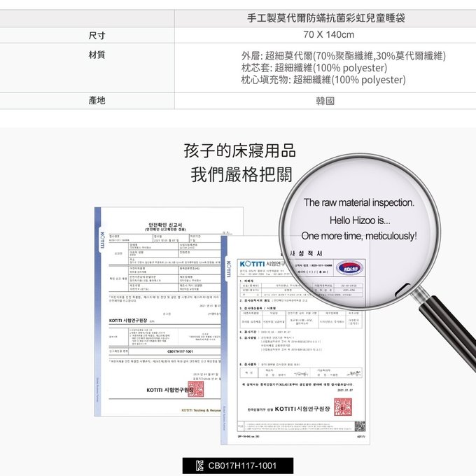476x476 pixels.
Task: Click the KOTITI logo on test report
Action: 252,263
